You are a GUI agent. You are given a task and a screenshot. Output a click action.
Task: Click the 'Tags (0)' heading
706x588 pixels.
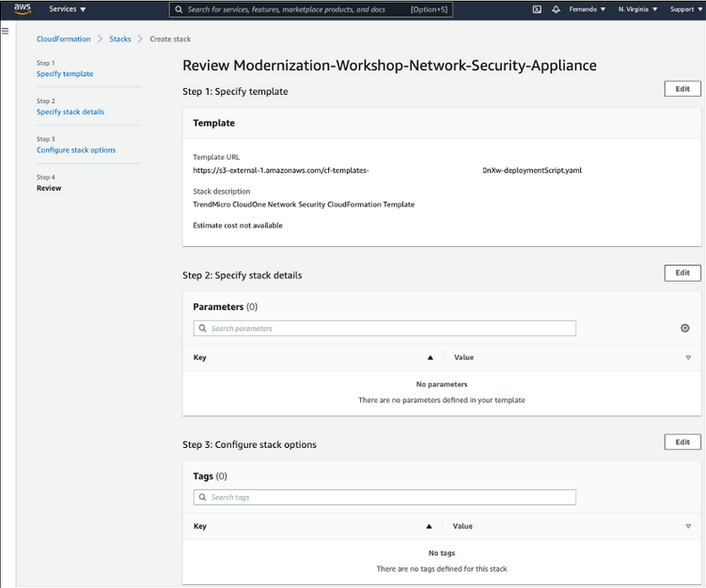(x=210, y=476)
